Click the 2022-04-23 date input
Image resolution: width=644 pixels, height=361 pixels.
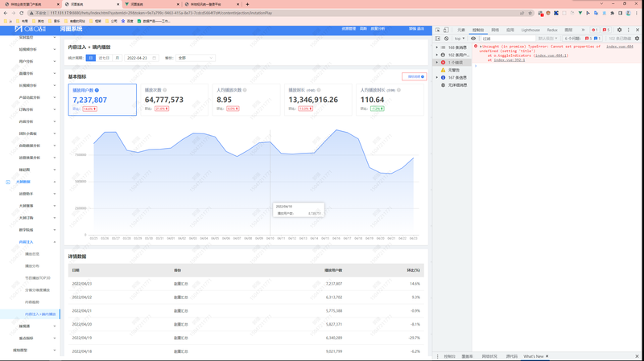(x=142, y=58)
